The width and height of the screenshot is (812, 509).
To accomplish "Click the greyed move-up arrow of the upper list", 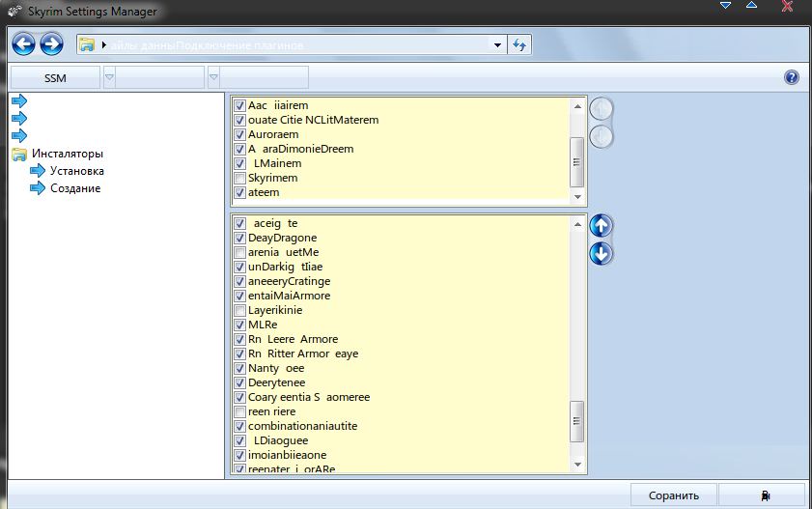I will (x=601, y=109).
